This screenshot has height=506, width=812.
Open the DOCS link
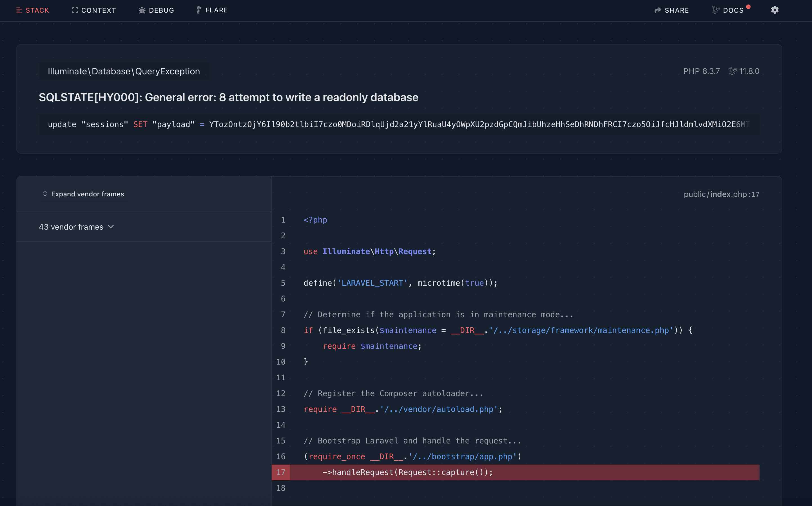728,10
